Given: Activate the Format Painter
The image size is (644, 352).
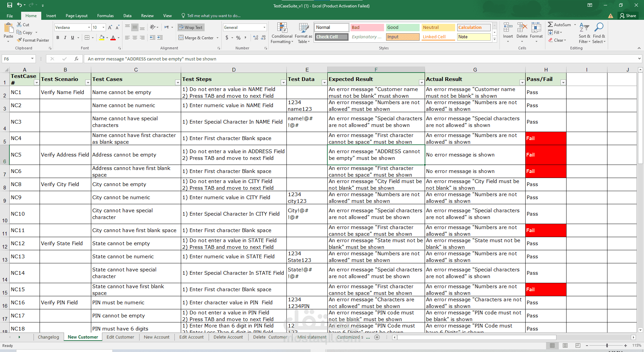Looking at the screenshot, I should [x=33, y=40].
